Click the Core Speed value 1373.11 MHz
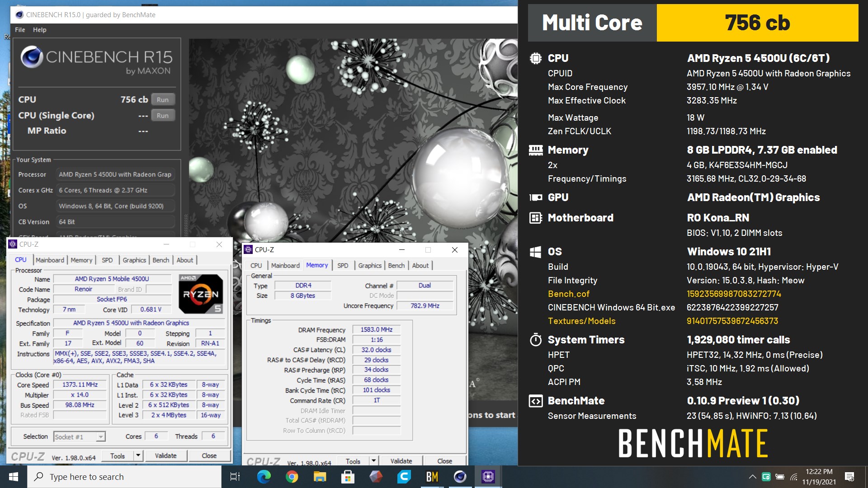Screen dimensions: 868x488 [x=80, y=385]
